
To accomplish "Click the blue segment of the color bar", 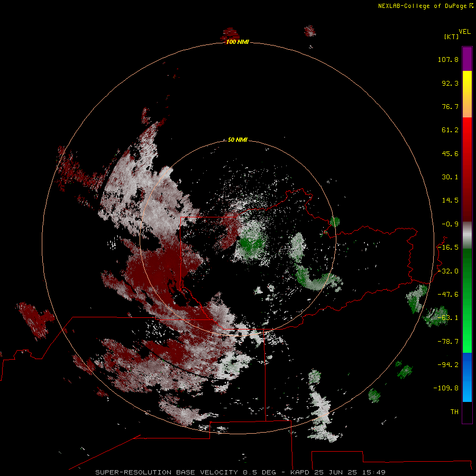I will tap(467, 377).
